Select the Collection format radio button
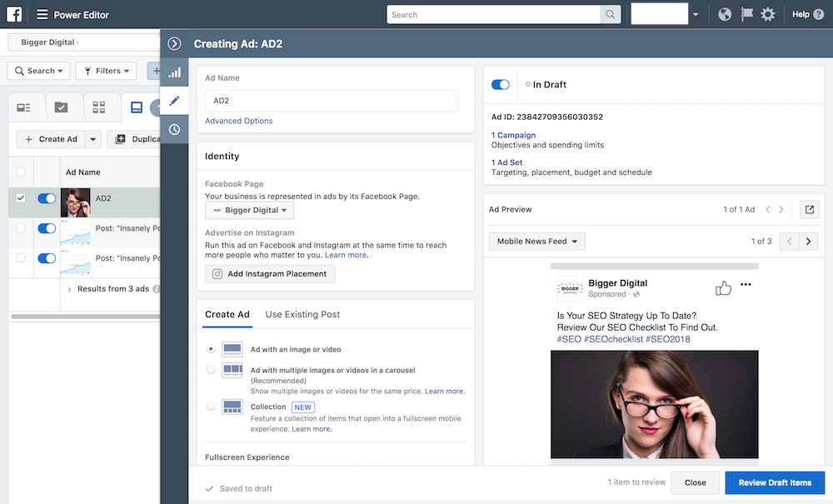Viewport: 833px width, 504px height. click(211, 407)
